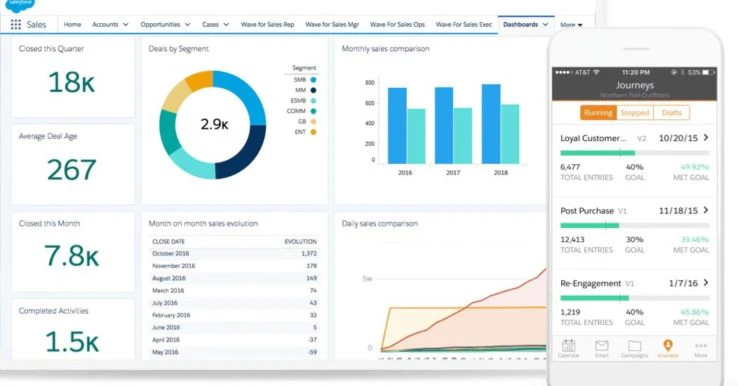Viewport: 738px width, 386px height.
Task: Click the GB segment legend dot
Action: (x=313, y=121)
